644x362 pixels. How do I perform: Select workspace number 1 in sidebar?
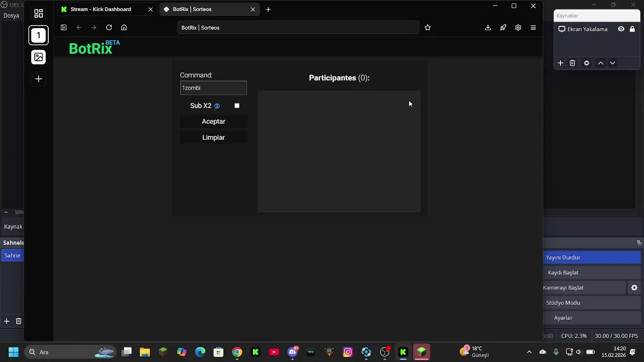(39, 35)
